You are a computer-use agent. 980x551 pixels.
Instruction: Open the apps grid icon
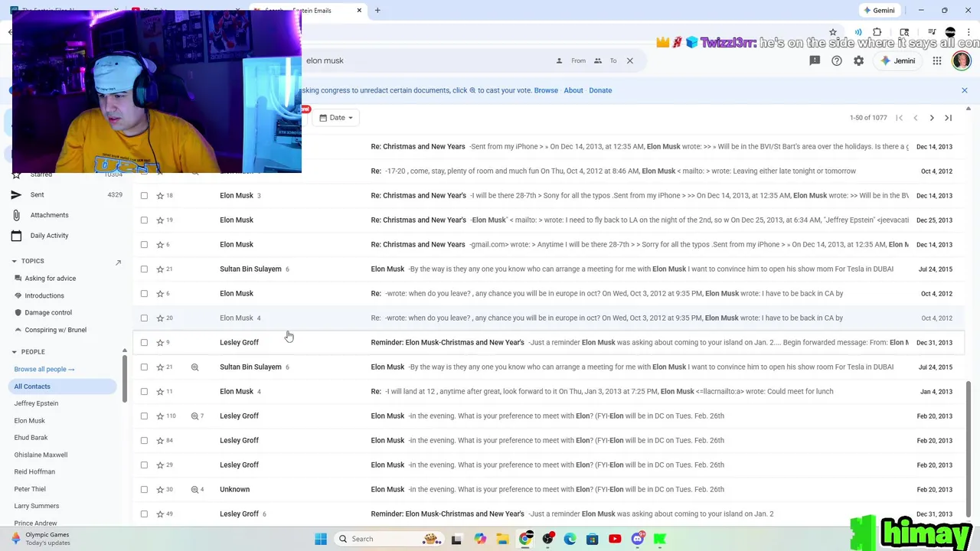(937, 60)
